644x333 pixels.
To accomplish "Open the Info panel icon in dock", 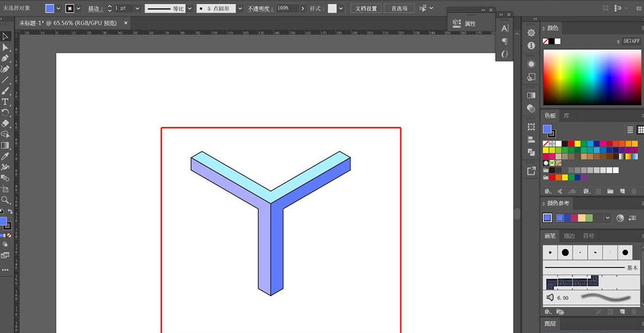I will (x=531, y=46).
